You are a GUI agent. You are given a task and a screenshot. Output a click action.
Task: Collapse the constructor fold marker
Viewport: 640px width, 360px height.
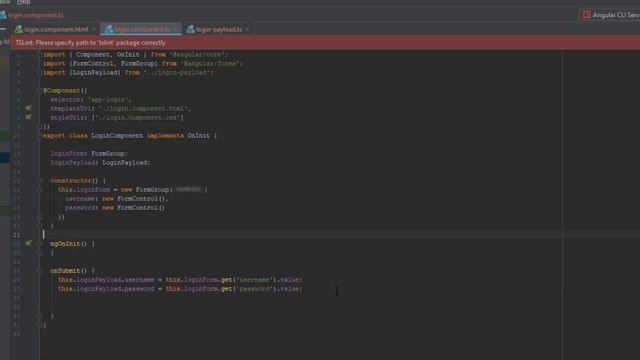tap(40, 180)
